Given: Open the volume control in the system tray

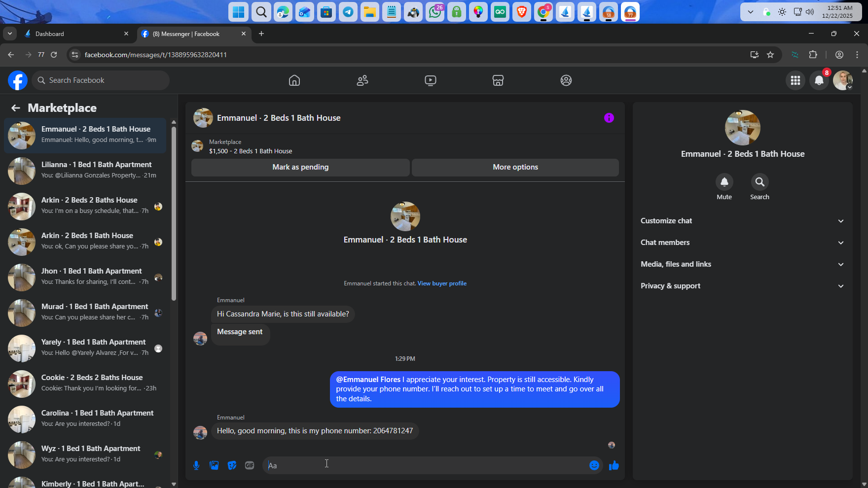Looking at the screenshot, I should (x=810, y=12).
